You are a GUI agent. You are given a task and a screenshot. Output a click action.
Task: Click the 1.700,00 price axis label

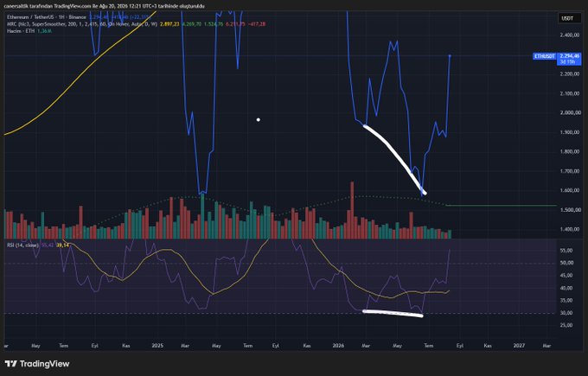click(570, 171)
